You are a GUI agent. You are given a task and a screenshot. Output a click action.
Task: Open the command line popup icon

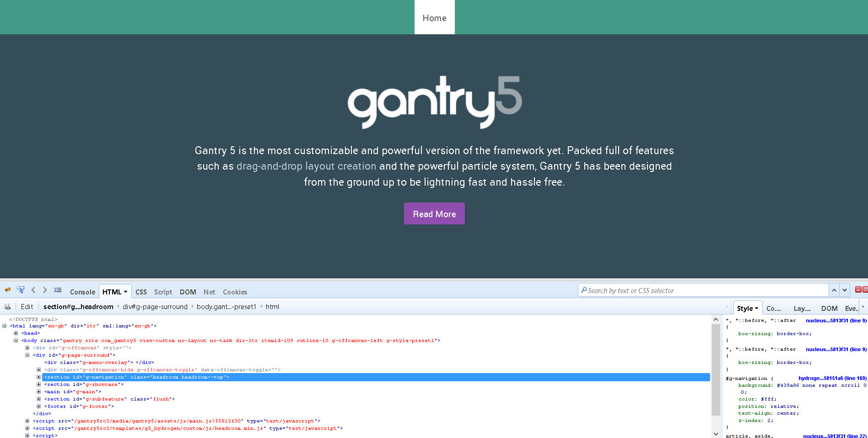tap(58, 290)
